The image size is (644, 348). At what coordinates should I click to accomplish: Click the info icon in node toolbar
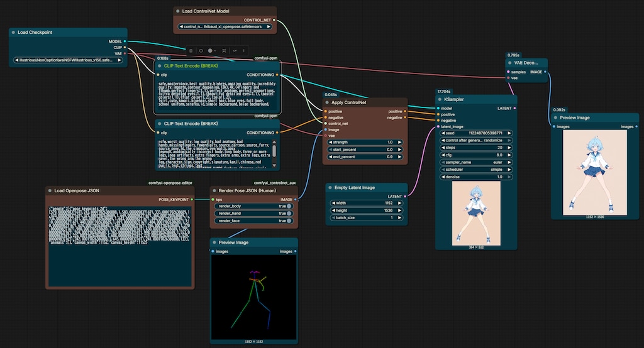click(201, 51)
